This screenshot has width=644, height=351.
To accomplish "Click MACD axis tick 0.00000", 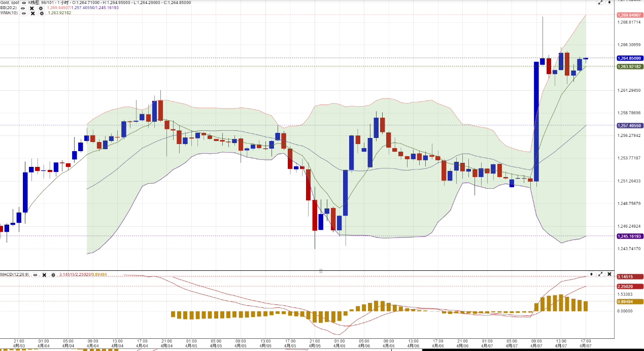I will click(x=625, y=311).
